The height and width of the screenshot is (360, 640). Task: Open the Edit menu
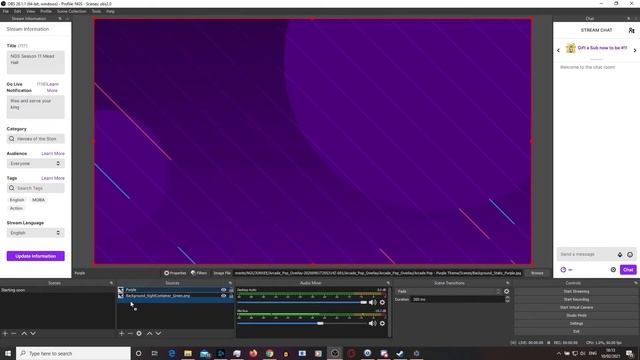coord(18,11)
